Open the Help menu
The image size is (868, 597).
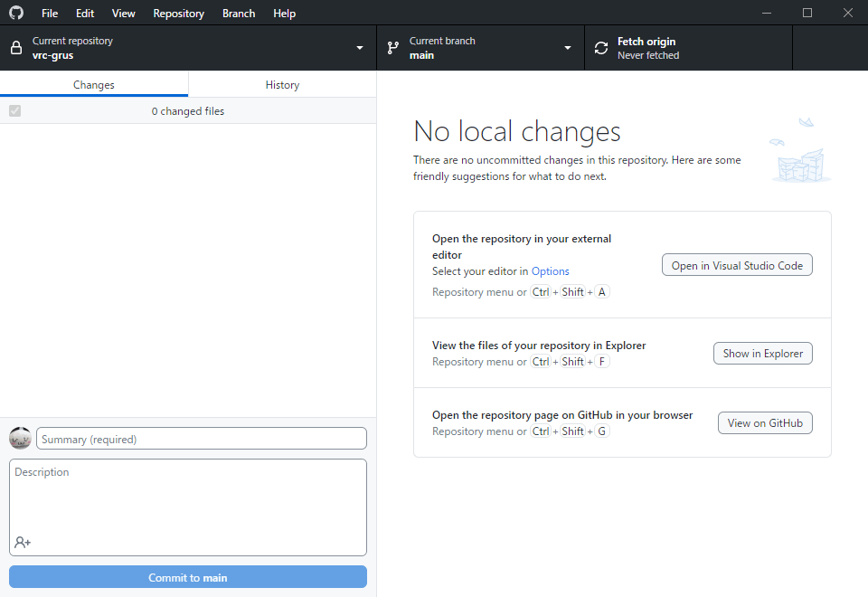284,14
